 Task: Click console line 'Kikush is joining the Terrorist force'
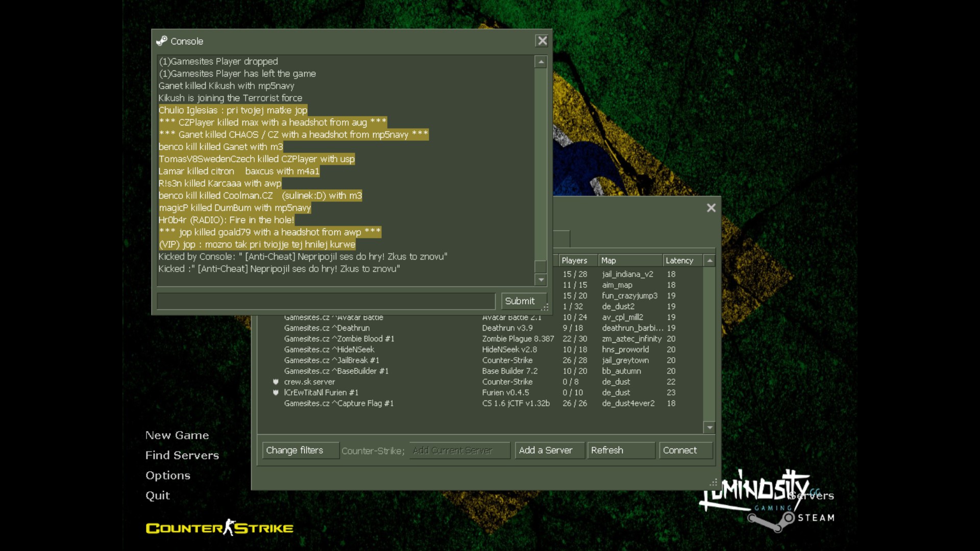[230, 98]
